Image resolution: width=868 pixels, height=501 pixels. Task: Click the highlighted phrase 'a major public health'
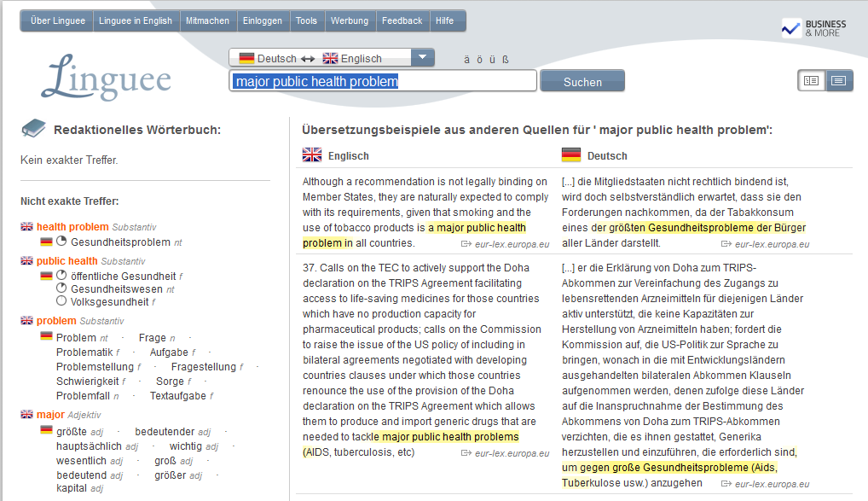click(x=477, y=227)
